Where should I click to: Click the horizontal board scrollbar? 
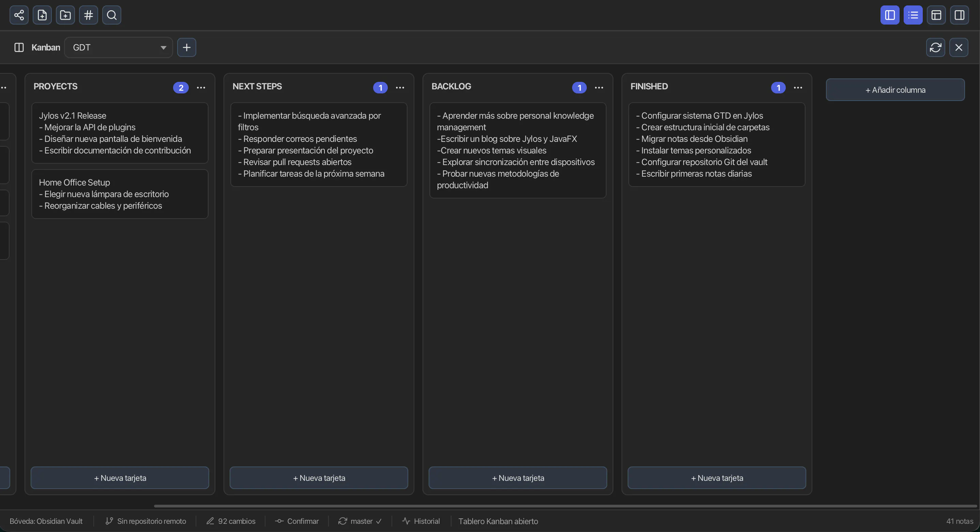pyautogui.click(x=565, y=506)
